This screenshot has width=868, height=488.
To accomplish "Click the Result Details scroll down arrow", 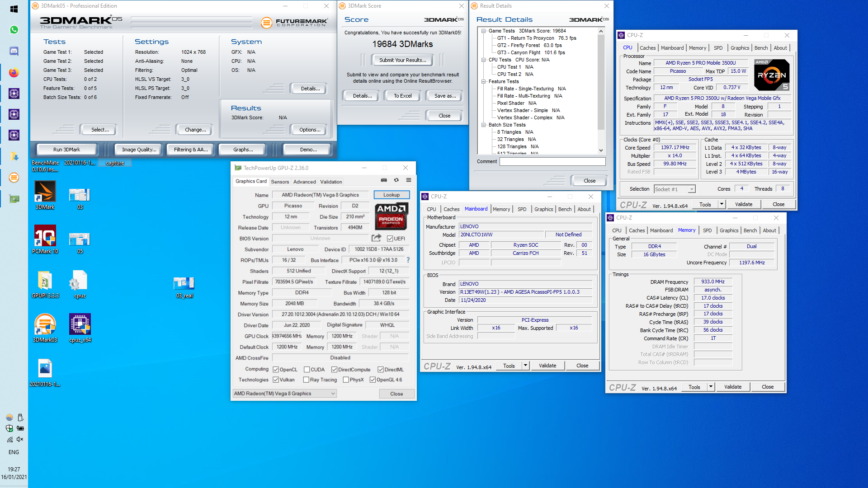I will click(601, 150).
